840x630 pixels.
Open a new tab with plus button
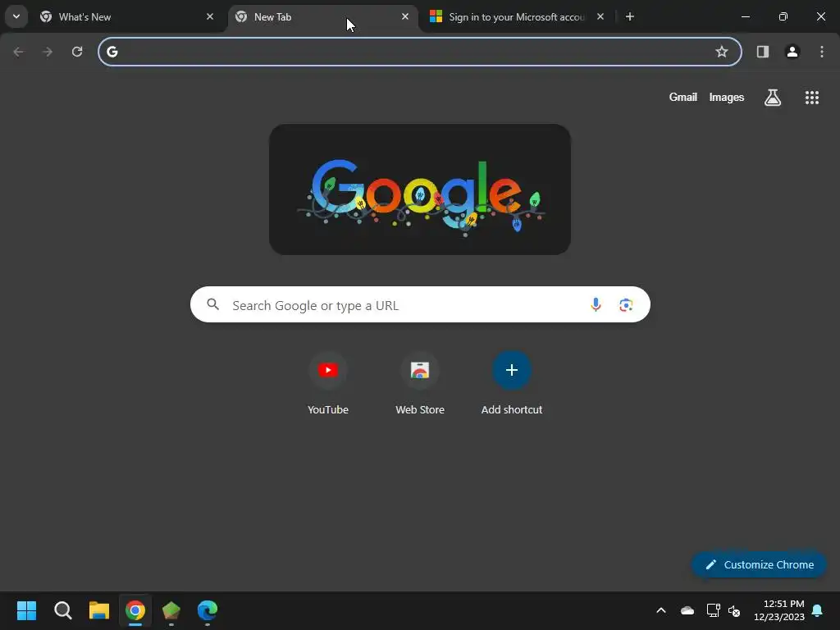(x=630, y=16)
